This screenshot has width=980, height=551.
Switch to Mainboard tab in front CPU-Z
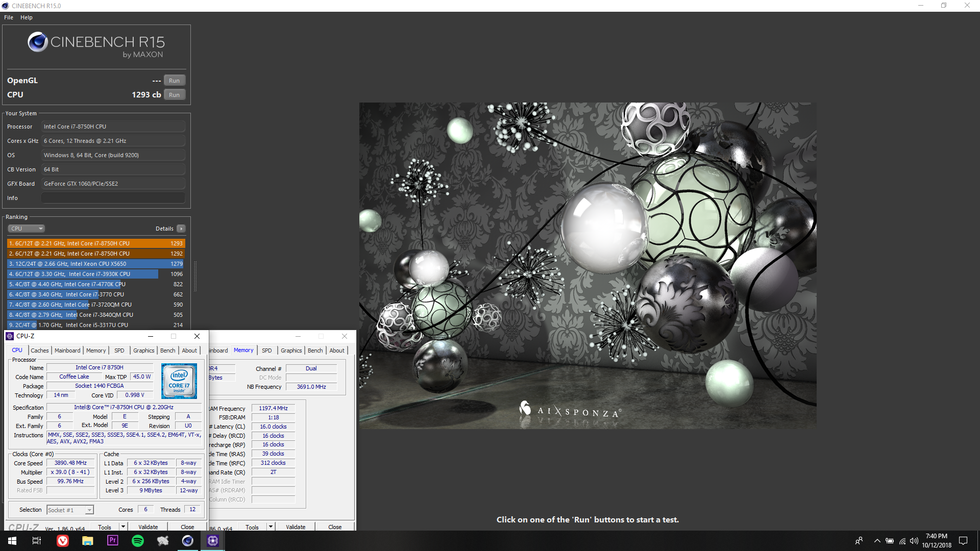pyautogui.click(x=67, y=350)
